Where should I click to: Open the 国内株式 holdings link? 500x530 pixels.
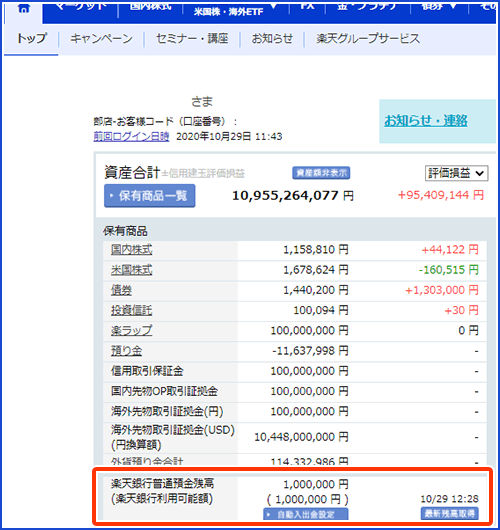point(132,250)
